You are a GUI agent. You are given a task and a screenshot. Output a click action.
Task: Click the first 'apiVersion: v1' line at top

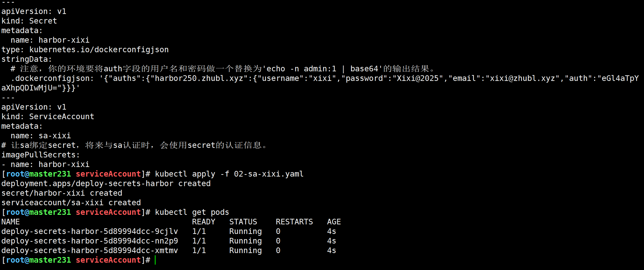coord(34,11)
